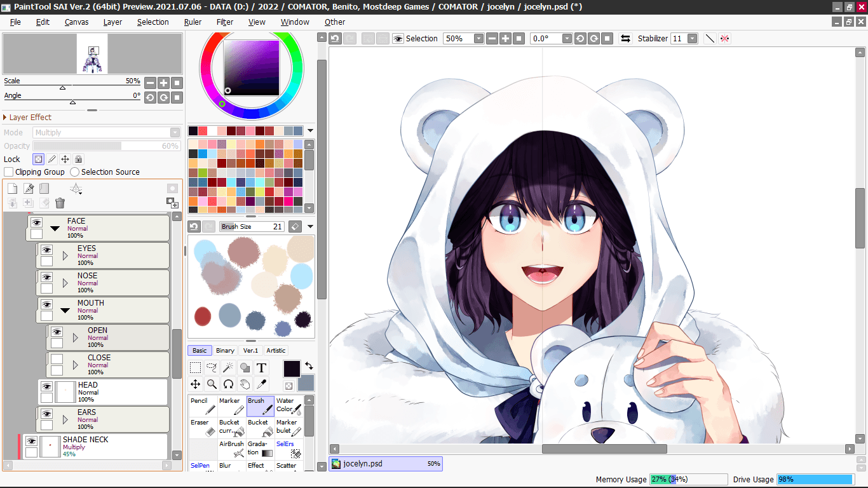
Task: Switch to the Artistic brush tab
Action: pyautogui.click(x=276, y=350)
